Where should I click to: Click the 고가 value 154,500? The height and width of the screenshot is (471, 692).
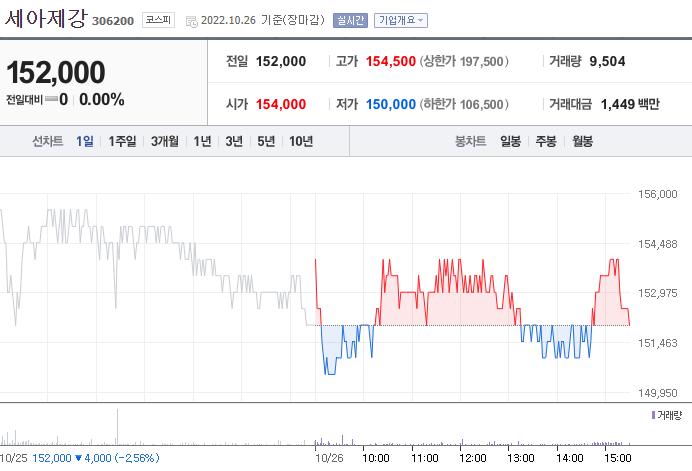(391, 61)
